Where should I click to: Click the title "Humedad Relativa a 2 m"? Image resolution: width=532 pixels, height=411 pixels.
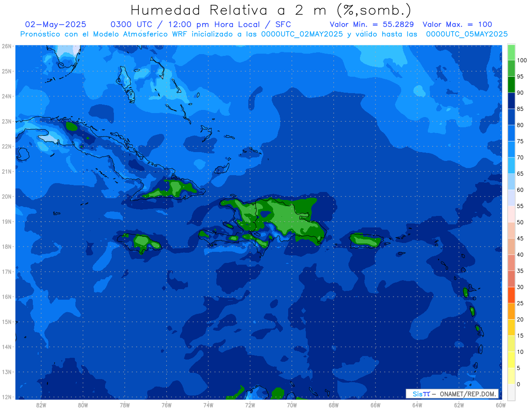click(x=231, y=10)
